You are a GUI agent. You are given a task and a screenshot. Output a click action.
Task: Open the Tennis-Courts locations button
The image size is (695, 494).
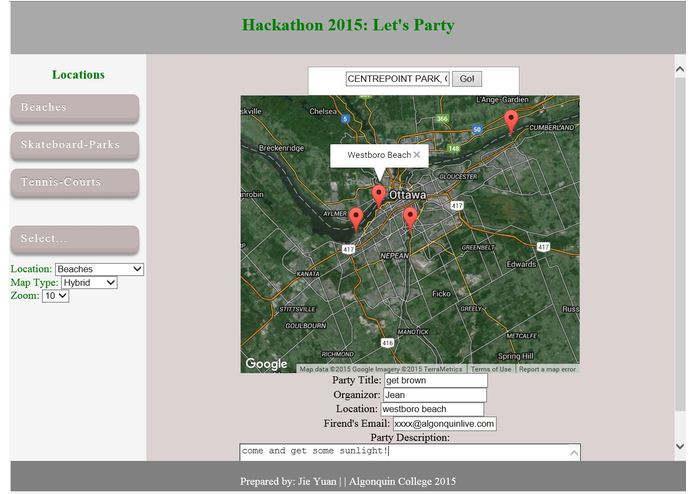point(75,182)
